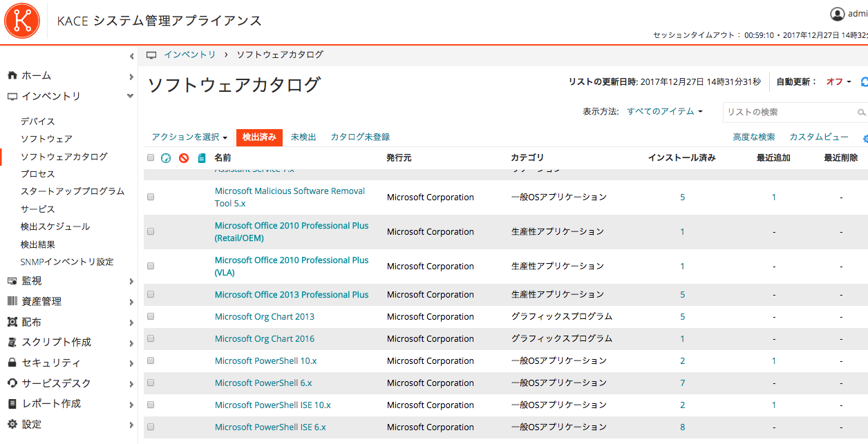868x444 pixels.
Task: Open the 自動更新 オフ dropdown
Action: coord(839,81)
